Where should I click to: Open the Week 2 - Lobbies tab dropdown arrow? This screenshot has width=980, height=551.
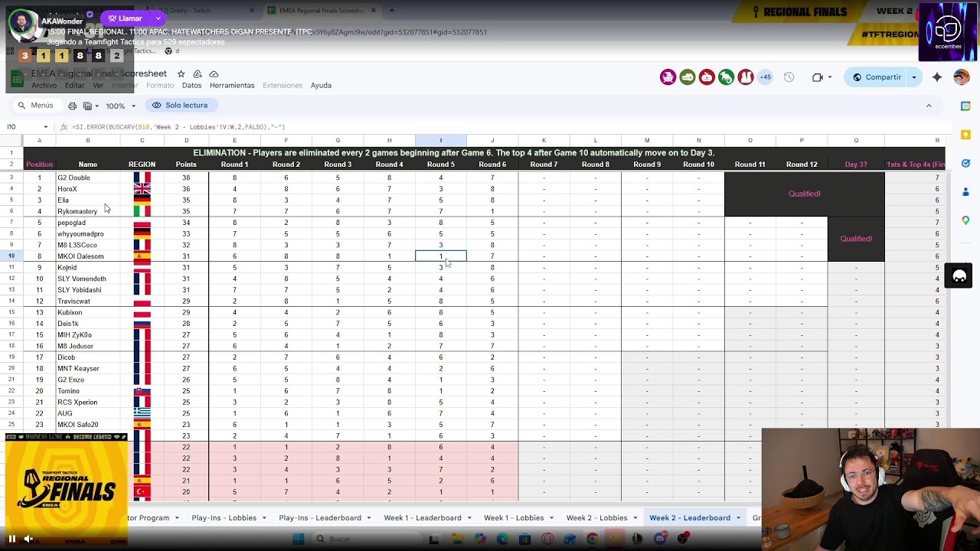pyautogui.click(x=634, y=518)
